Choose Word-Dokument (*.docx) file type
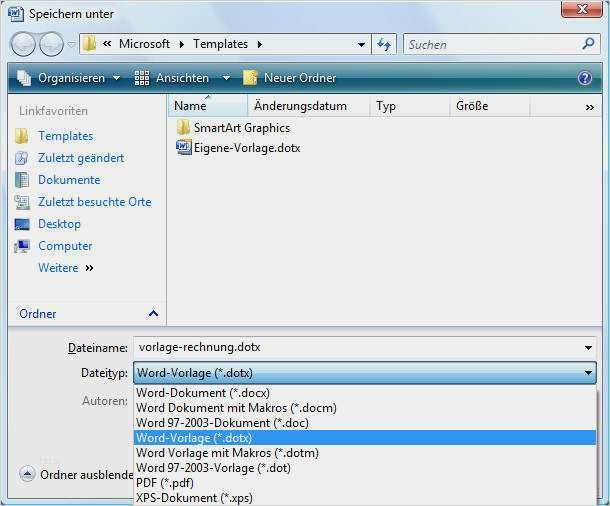 203,393
